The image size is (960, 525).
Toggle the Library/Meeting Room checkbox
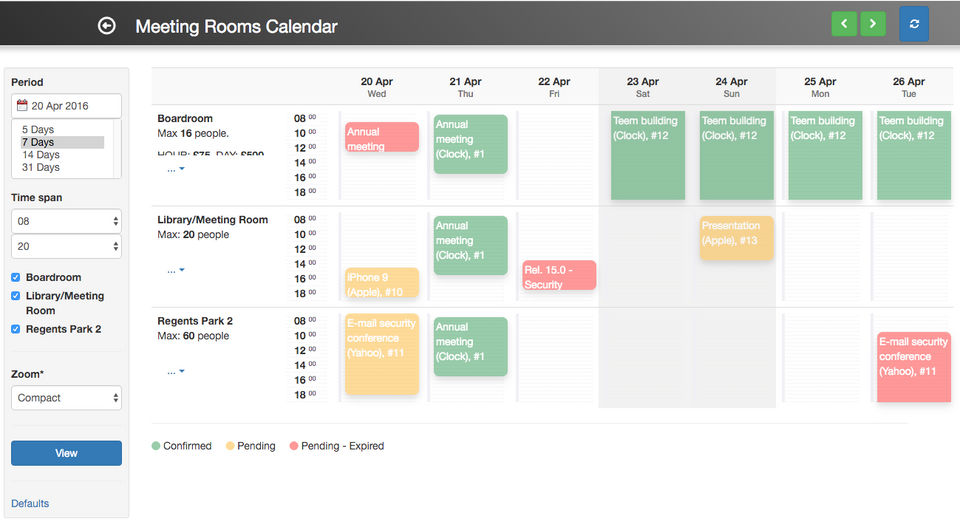(16, 296)
